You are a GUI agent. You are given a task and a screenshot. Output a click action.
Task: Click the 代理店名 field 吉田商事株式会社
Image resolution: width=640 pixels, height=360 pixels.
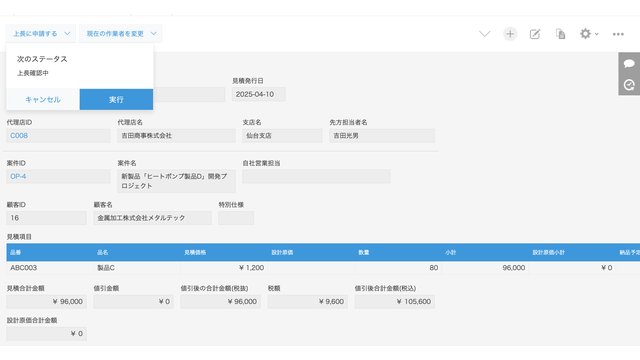176,136
